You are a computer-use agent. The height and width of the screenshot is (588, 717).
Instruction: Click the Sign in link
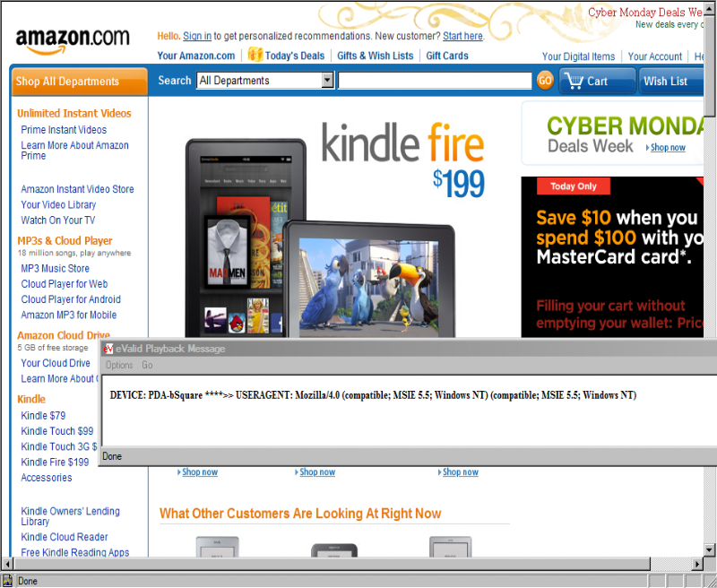(197, 36)
